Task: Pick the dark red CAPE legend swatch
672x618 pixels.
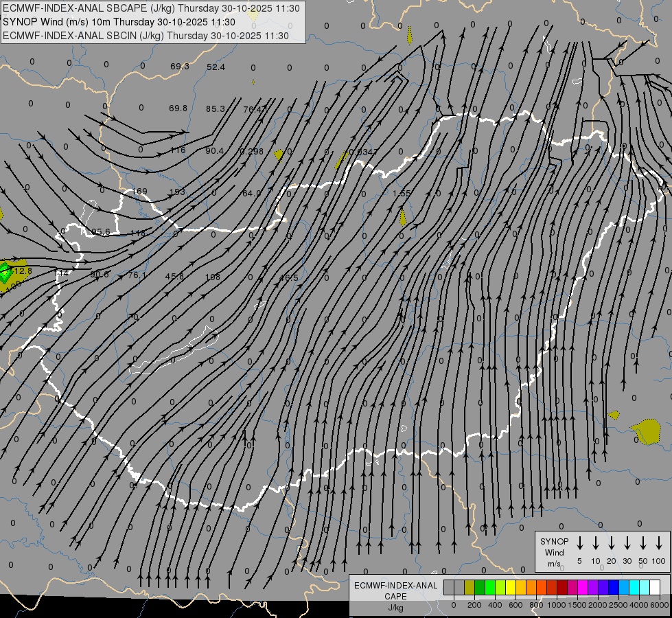Action: click(562, 588)
